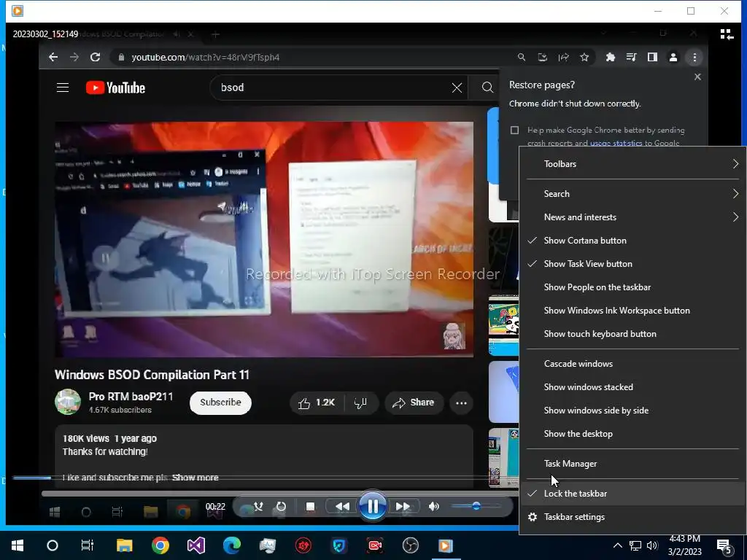The width and height of the screenshot is (747, 560).
Task: Open Pro RTM baoP211 channel
Action: point(131,397)
